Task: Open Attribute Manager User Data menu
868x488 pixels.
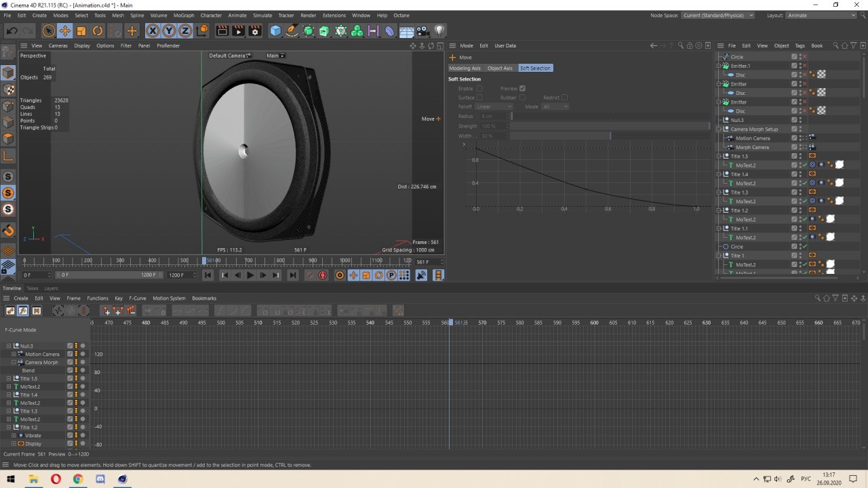Action: [505, 45]
